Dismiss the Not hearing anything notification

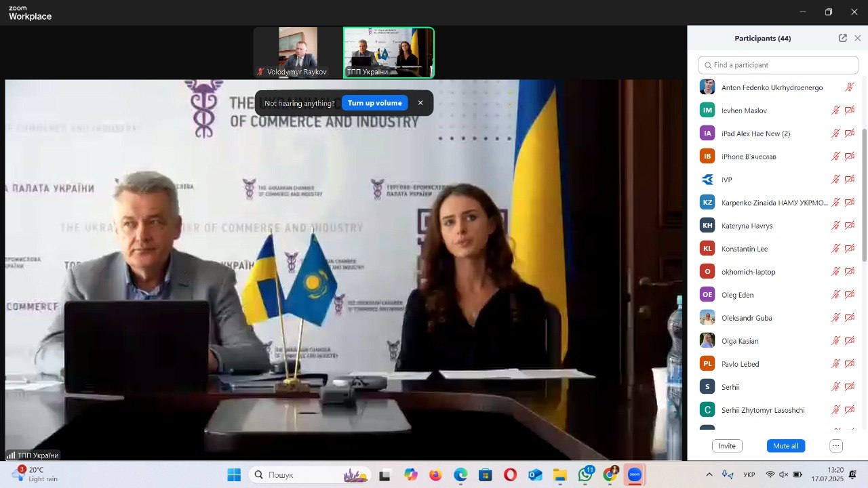coord(420,103)
